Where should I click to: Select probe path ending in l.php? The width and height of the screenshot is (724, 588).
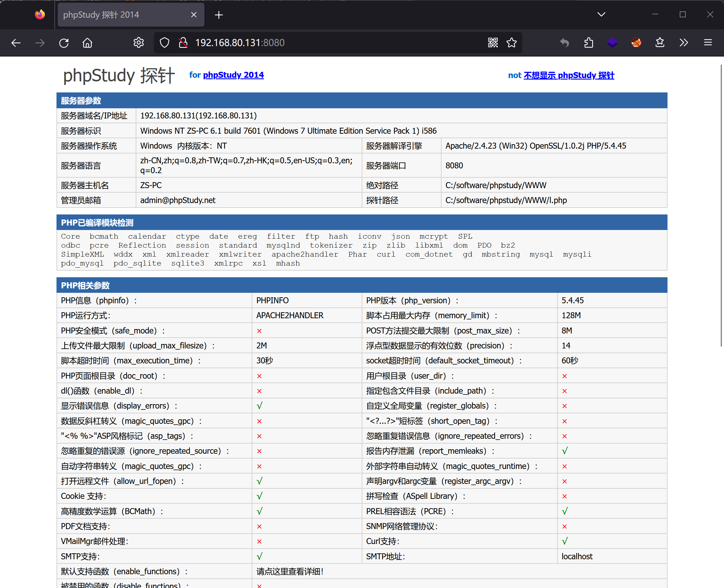[506, 200]
